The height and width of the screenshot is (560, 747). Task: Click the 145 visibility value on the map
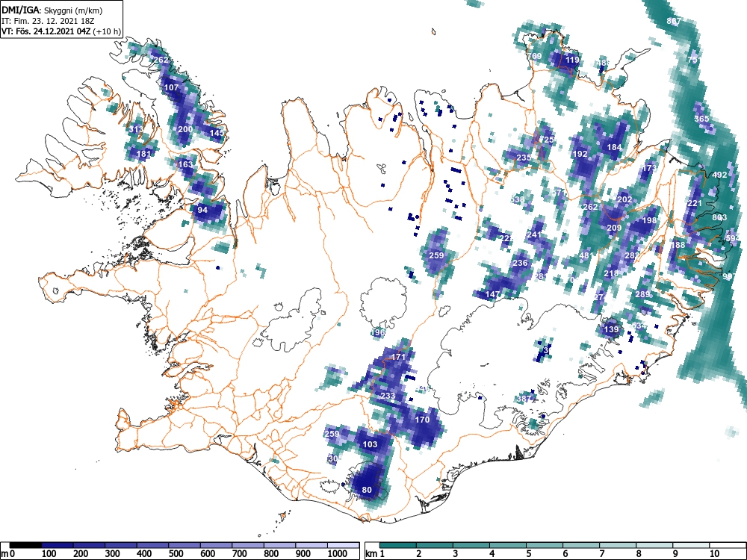tap(217, 133)
